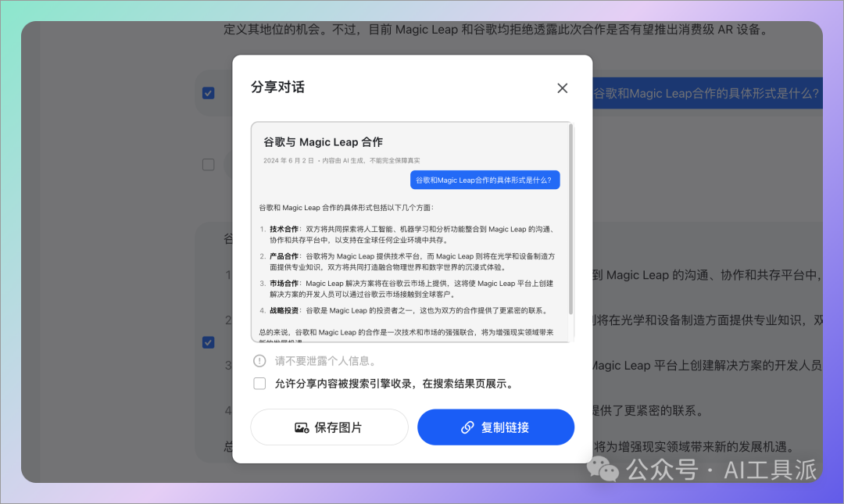Click the warning info icon beside 请不要泄露个人信息

coord(259,361)
